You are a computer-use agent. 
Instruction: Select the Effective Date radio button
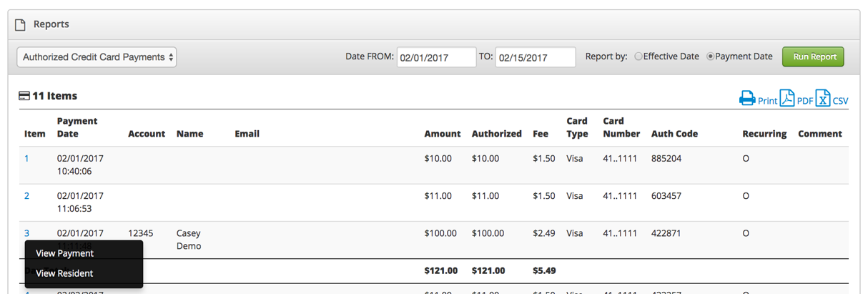coord(638,57)
